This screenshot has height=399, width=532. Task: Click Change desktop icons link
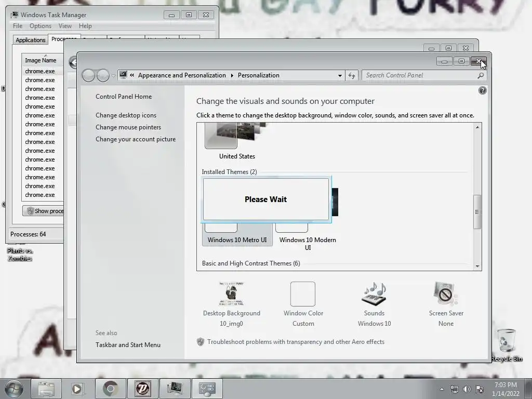point(126,115)
